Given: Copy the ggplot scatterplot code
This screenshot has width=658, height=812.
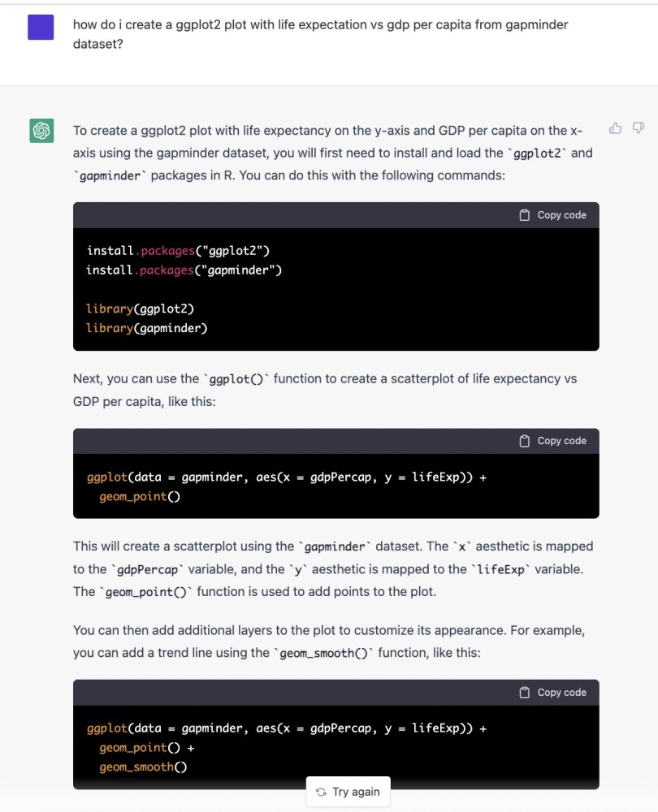Looking at the screenshot, I should click(552, 441).
